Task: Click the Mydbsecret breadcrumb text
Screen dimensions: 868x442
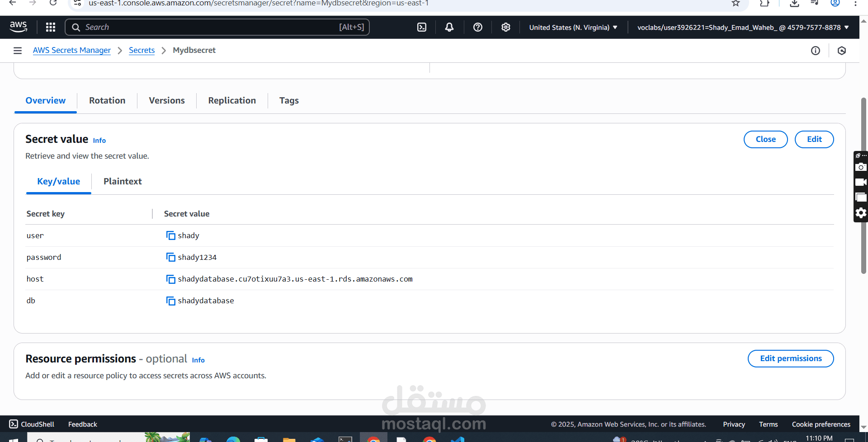Action: (194, 50)
